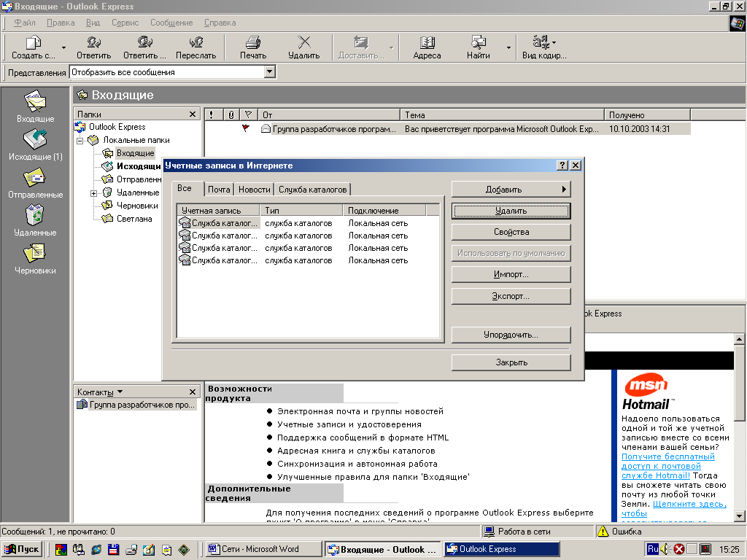Screen dimensions: 747x560
Task: Select the Светлана folder in the tree
Action: [134, 219]
